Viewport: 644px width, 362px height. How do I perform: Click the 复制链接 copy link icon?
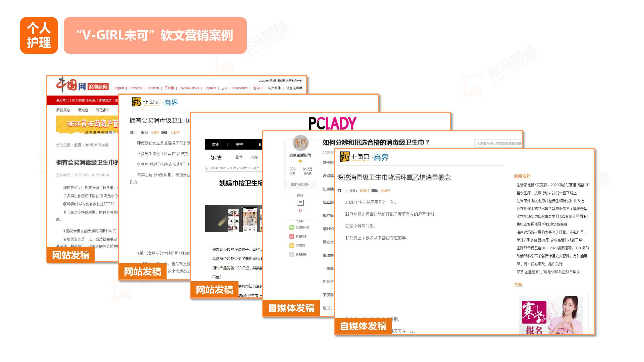click(x=292, y=254)
